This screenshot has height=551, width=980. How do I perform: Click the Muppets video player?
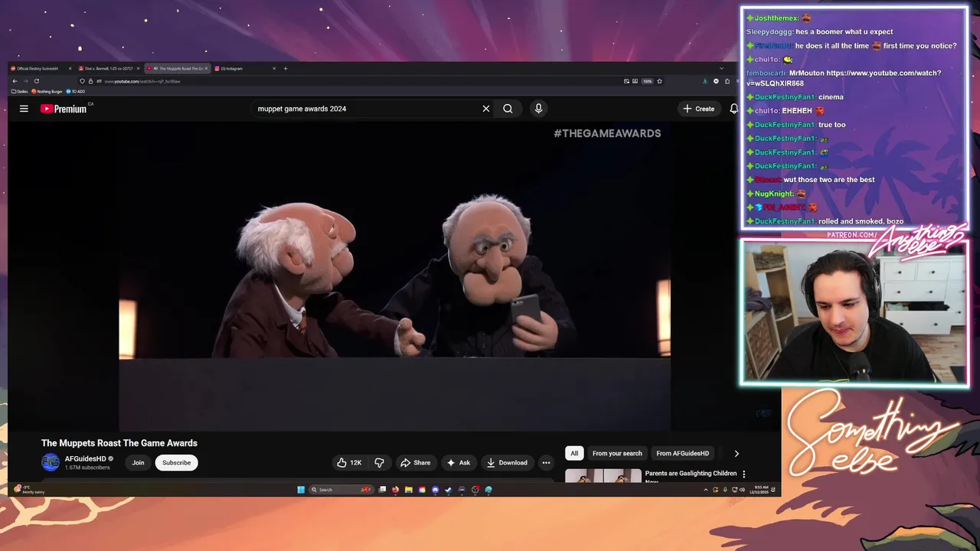[394, 275]
